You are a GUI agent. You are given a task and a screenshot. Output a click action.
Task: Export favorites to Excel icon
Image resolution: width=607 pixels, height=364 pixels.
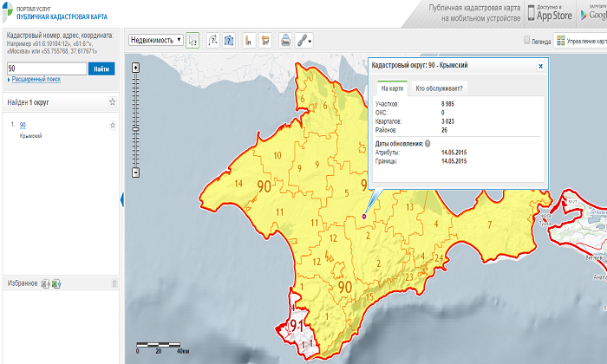point(56,283)
